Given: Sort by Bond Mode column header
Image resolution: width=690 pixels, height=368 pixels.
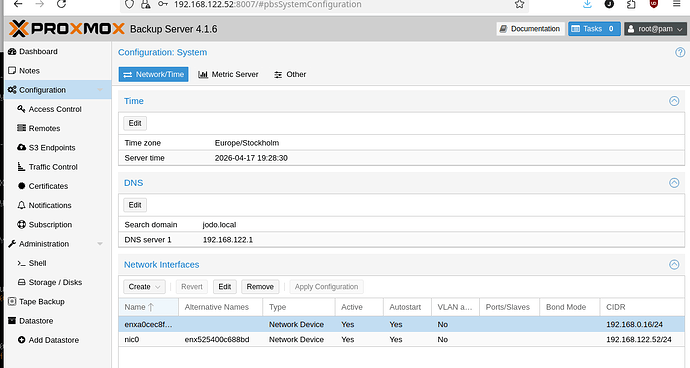Looking at the screenshot, I should (x=570, y=307).
